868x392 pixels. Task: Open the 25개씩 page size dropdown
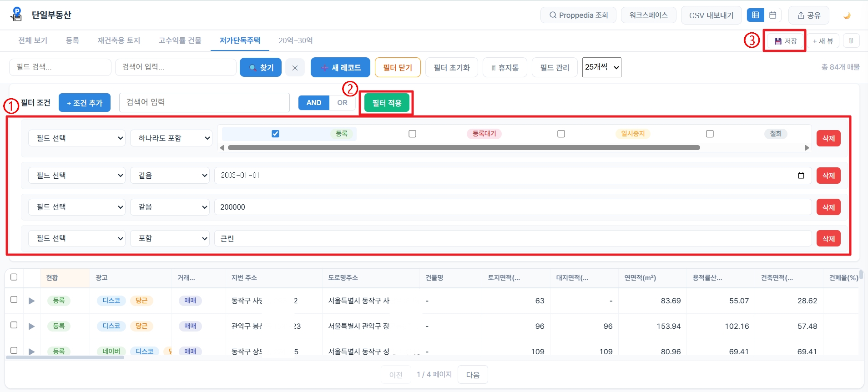point(601,67)
